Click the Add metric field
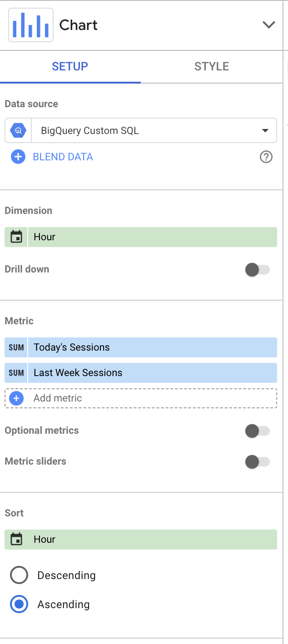The height and width of the screenshot is (644, 288). pos(141,398)
